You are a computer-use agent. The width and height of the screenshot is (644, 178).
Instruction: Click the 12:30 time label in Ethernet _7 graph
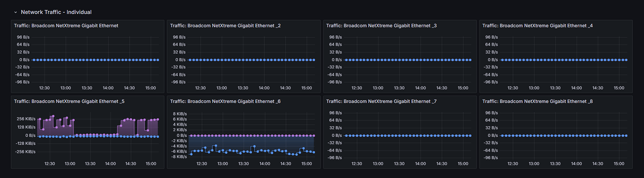click(357, 164)
